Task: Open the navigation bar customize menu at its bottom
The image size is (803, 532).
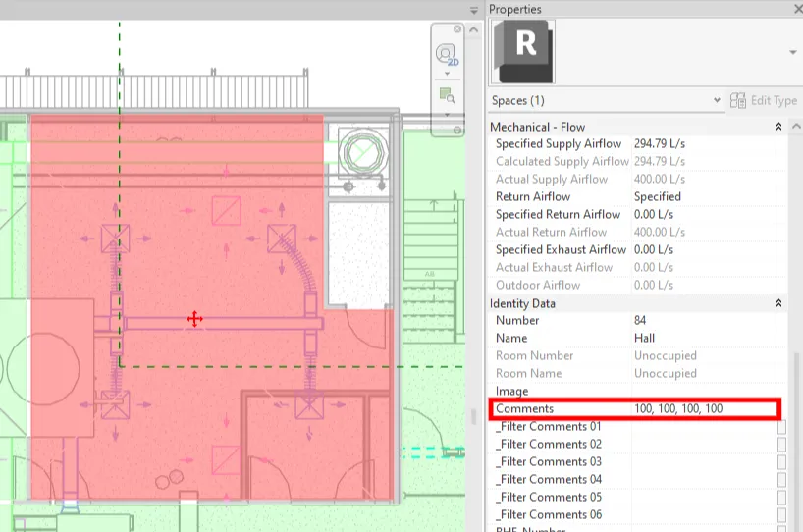Action: click(448, 116)
